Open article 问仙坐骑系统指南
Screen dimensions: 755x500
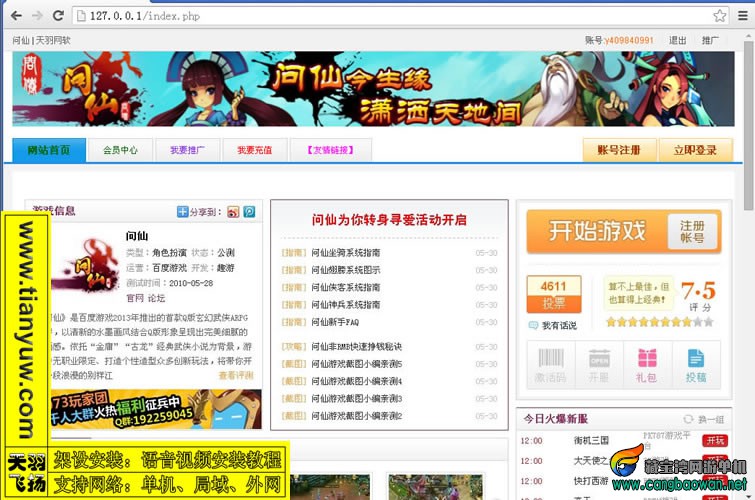tap(345, 253)
